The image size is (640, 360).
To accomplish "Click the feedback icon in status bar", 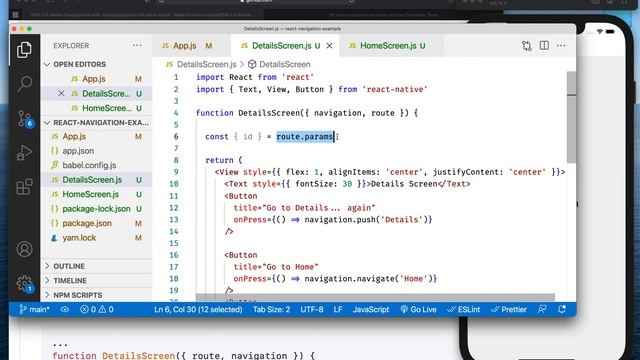I will coord(542,309).
